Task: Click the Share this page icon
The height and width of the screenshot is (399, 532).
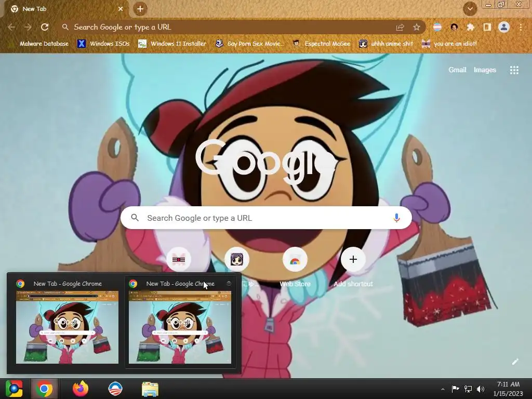Action: coord(400,28)
